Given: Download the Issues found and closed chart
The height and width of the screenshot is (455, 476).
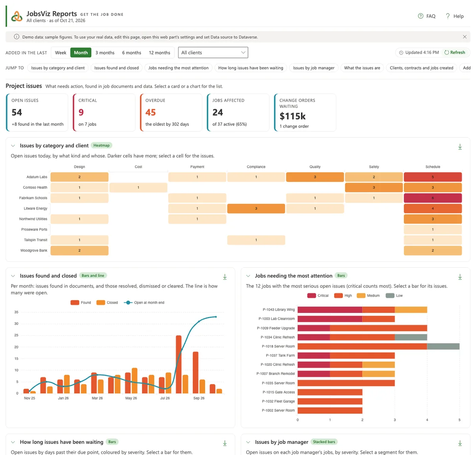Looking at the screenshot, I should coord(225,277).
